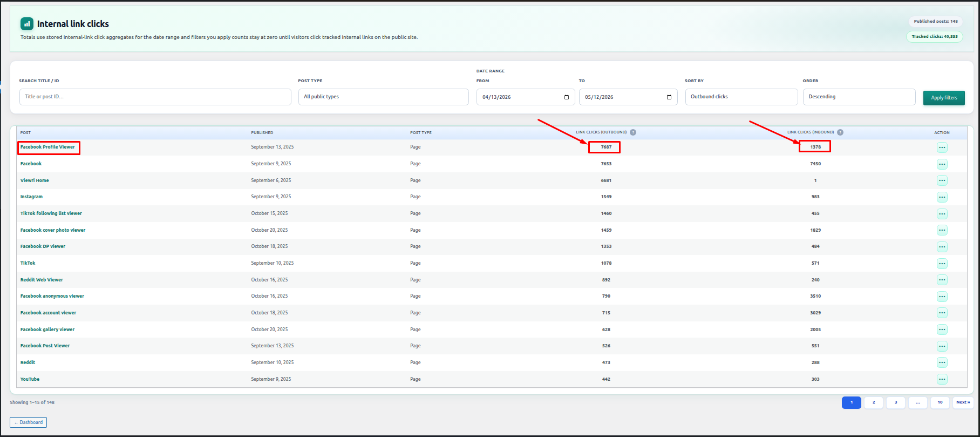Click outbound value 6681 in Viewri Home row

[x=606, y=180]
